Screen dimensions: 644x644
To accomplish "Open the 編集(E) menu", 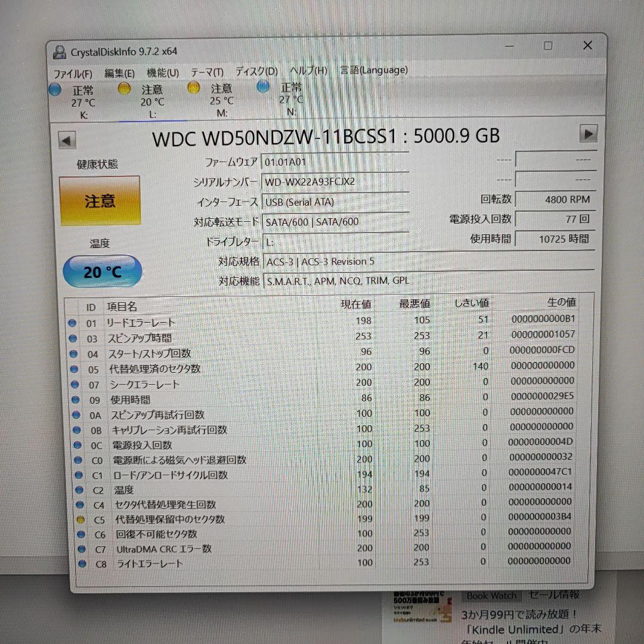I will pos(120,72).
